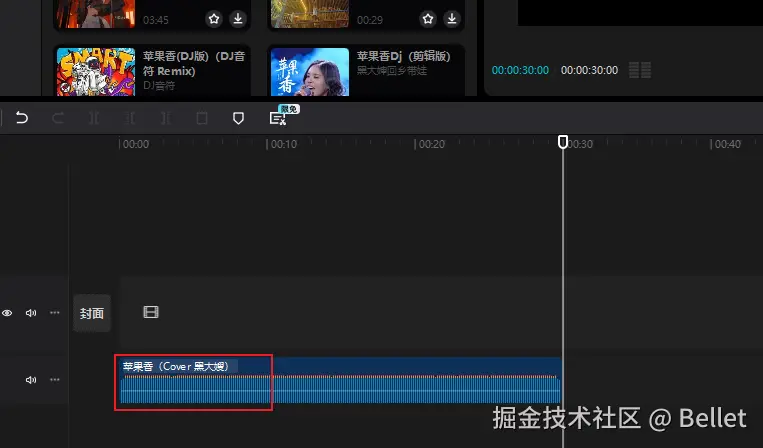Select the 苹果香 (Cover 黑大婶) audio clip
This screenshot has height=448, width=763.
341,381
